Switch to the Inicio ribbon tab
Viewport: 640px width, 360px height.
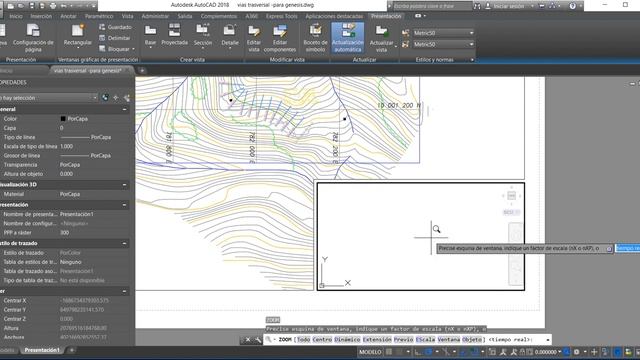coord(16,16)
